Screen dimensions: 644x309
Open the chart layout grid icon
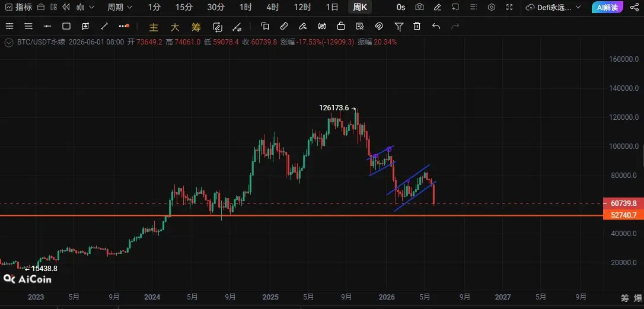[x=54, y=7]
